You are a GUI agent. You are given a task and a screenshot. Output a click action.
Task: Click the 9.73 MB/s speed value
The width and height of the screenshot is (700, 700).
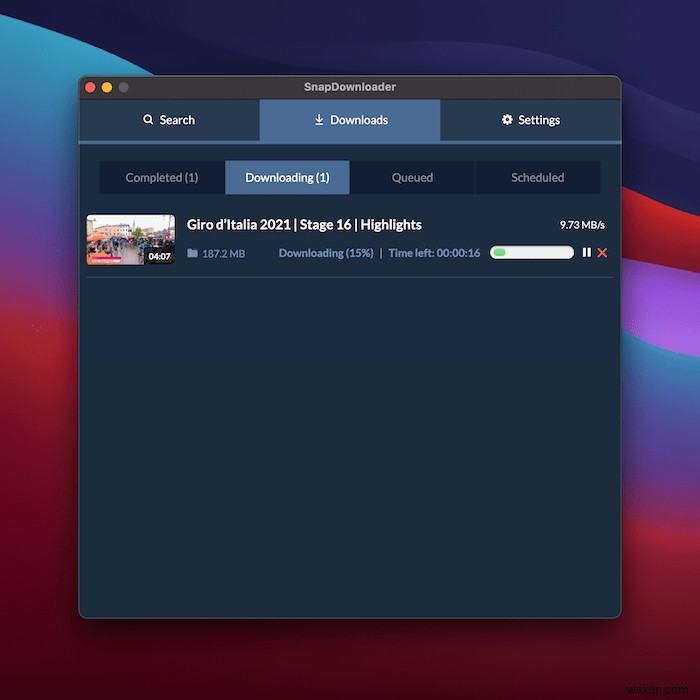pos(582,225)
